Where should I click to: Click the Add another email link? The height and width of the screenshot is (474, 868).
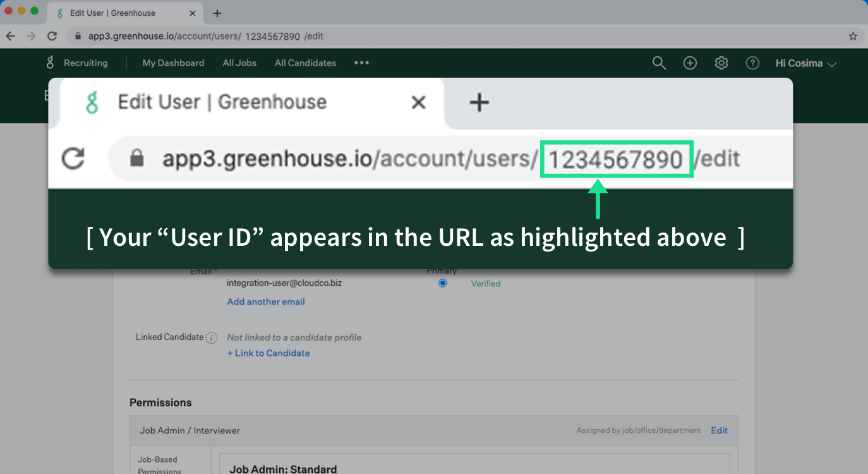click(x=266, y=301)
